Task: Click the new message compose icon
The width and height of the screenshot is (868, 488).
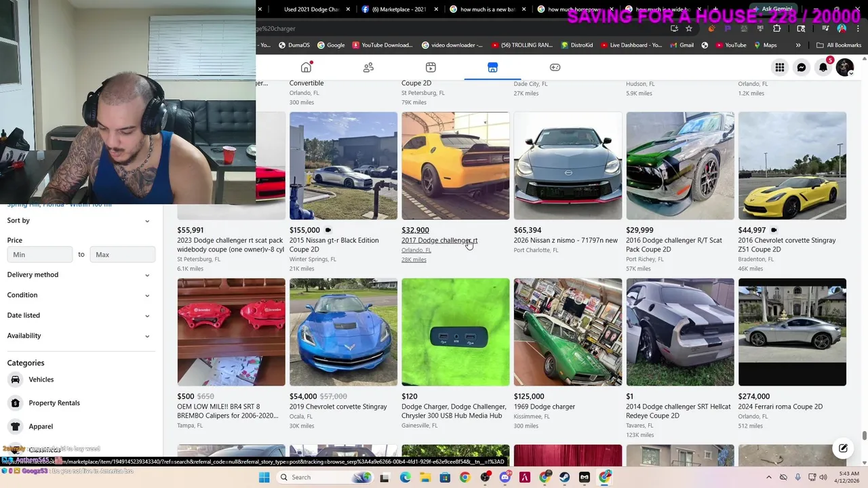Action: 843,448
